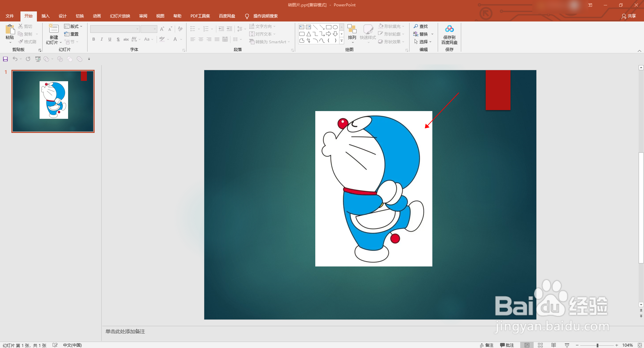Collapse the ribbon with the chevron
The width and height of the screenshot is (644, 348).
pyautogui.click(x=640, y=51)
